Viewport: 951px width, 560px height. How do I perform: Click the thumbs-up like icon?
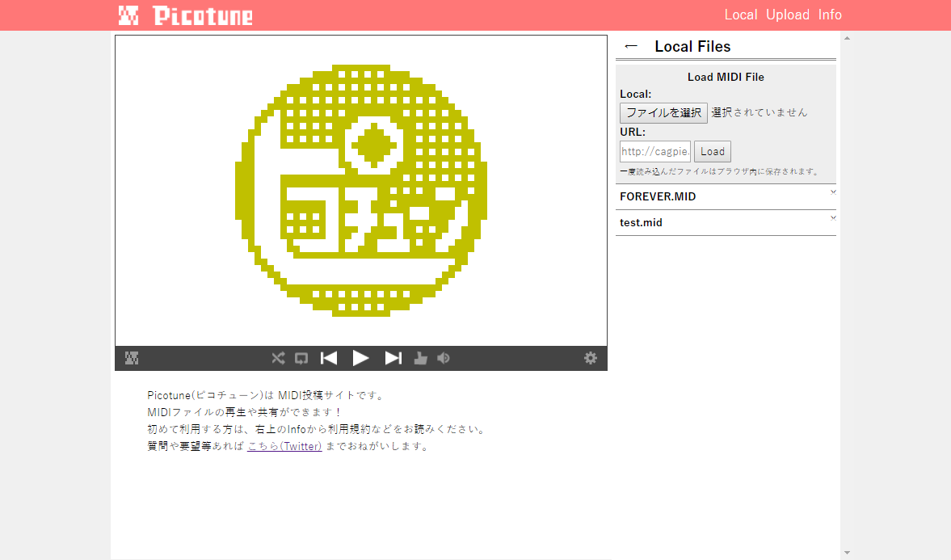pyautogui.click(x=420, y=358)
